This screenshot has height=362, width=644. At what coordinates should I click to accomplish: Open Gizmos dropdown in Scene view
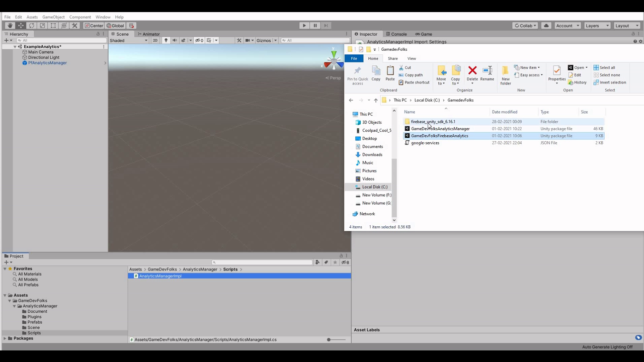pos(266,40)
